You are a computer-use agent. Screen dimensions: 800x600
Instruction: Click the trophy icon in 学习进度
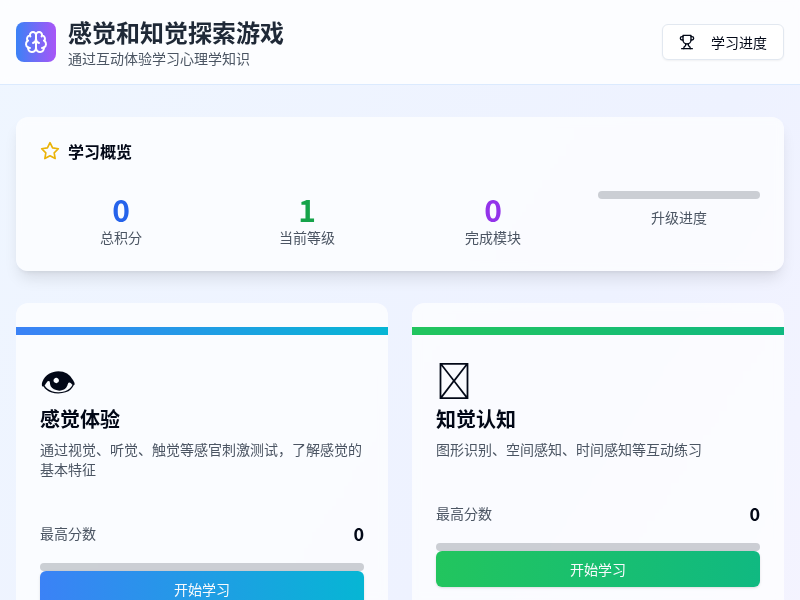687,42
